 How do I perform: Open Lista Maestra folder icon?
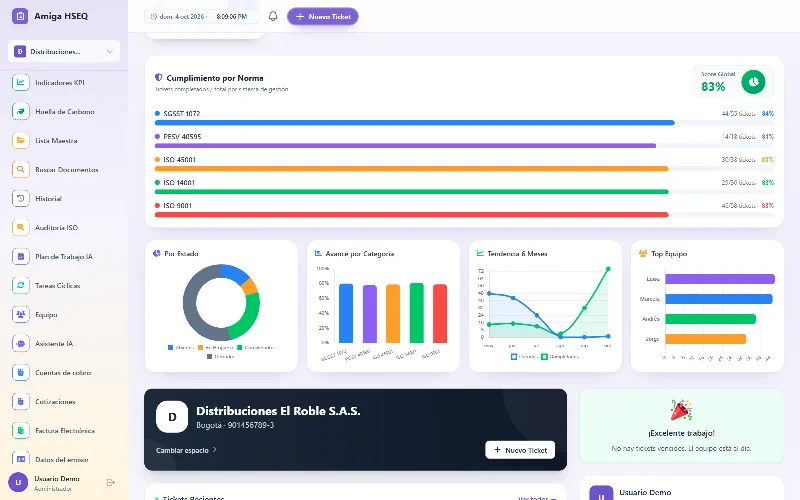point(20,140)
